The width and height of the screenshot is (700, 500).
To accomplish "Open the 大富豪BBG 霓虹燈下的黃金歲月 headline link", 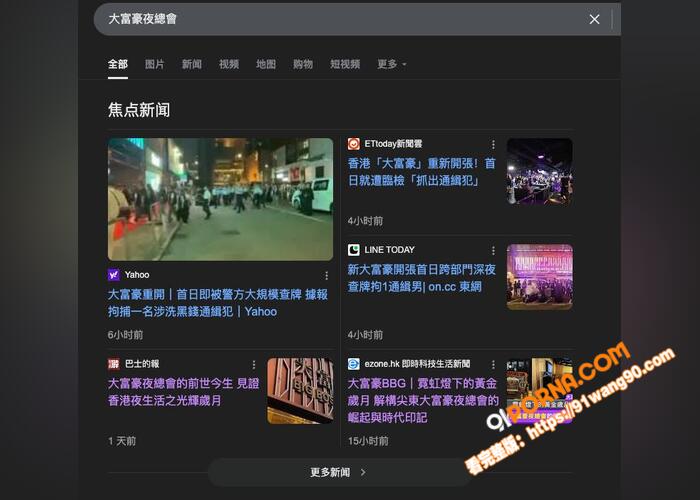I will coord(423,400).
